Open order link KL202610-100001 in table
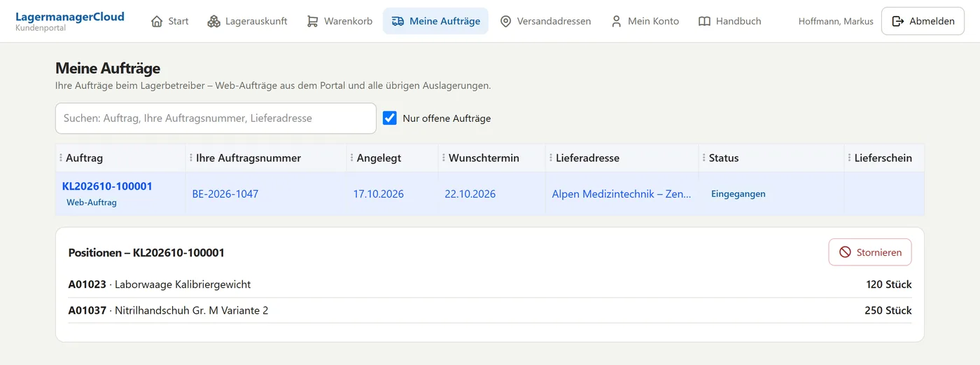 [x=107, y=186]
